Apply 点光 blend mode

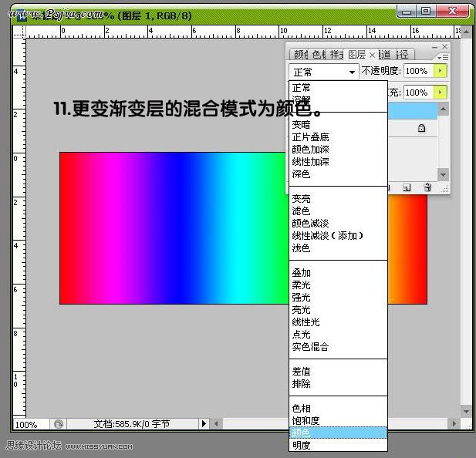click(338, 335)
